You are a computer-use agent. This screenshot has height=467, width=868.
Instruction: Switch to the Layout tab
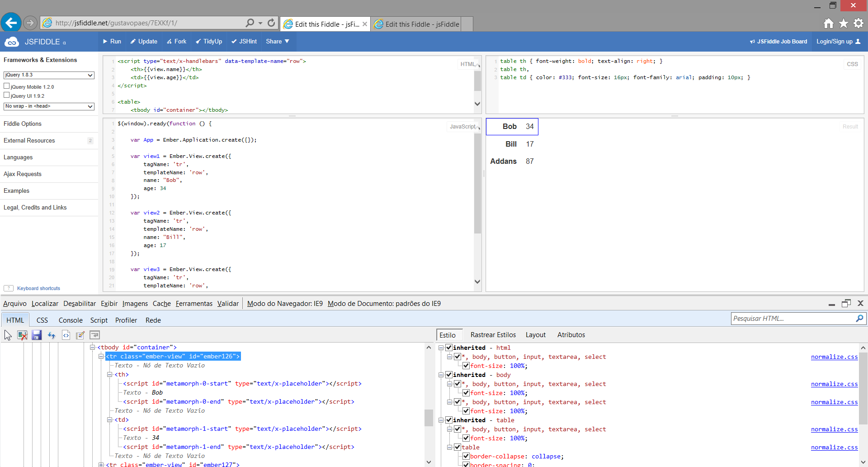click(x=536, y=335)
